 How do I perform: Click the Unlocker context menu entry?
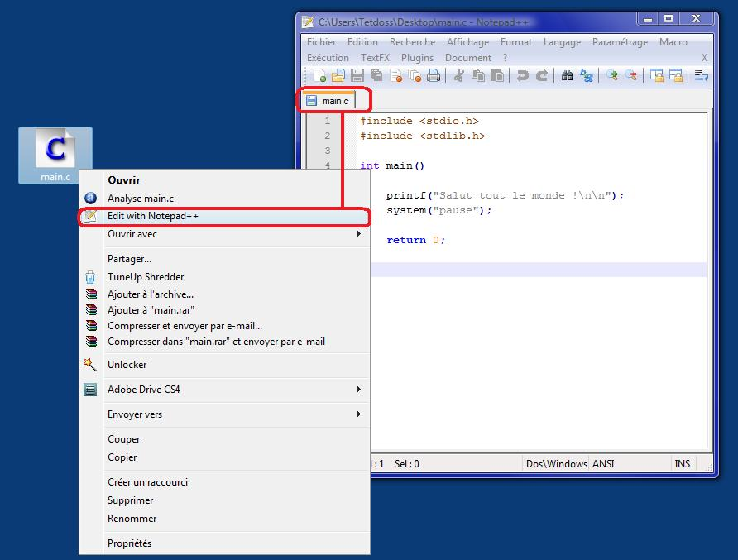tap(224, 365)
